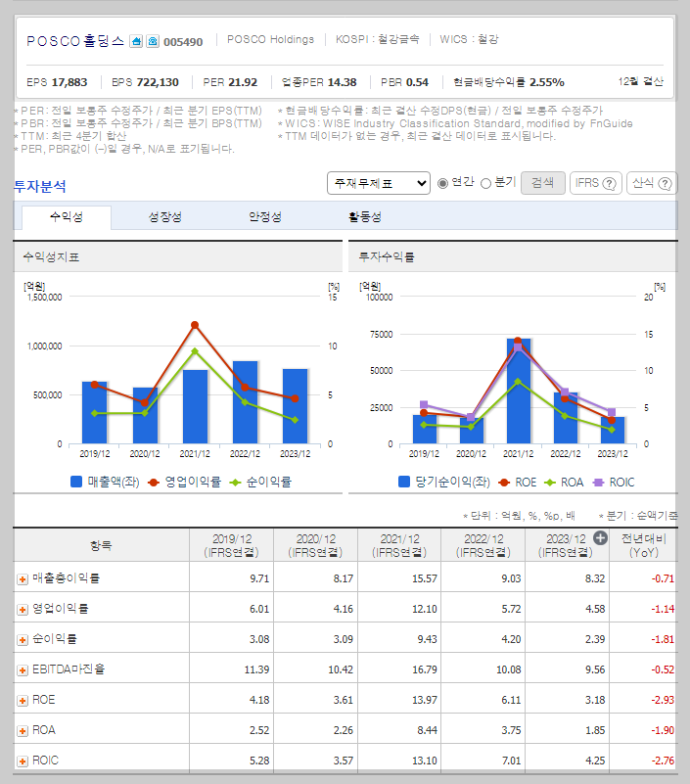This screenshot has height=784, width=690.
Task: Click the 2019/12 영업이익률 value 6.01
Action: coord(259,609)
